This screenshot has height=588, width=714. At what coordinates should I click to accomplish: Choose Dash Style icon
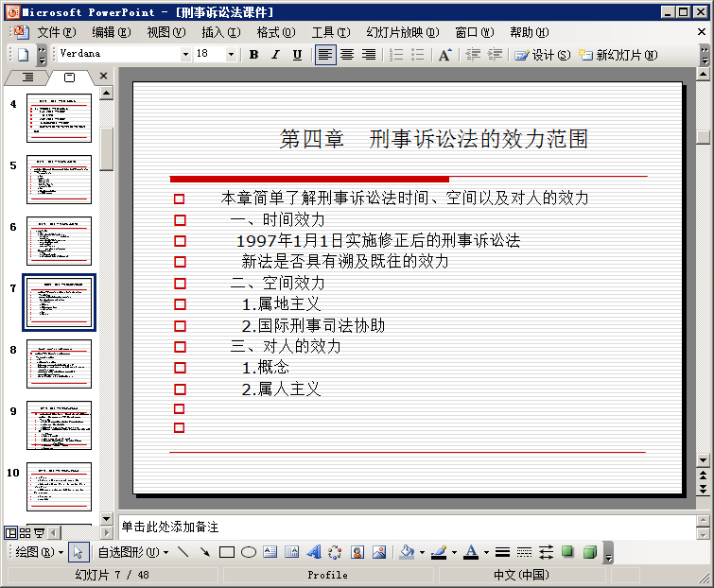coord(525,552)
